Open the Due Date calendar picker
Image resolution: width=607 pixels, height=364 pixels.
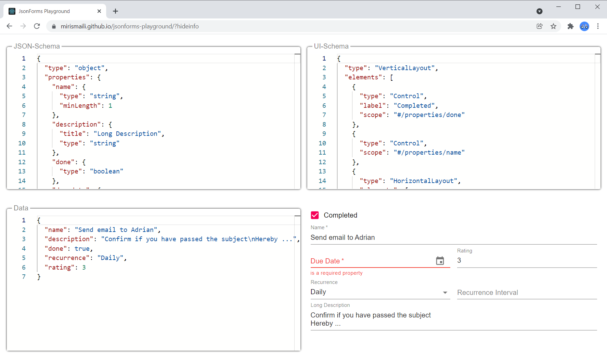coord(440,261)
